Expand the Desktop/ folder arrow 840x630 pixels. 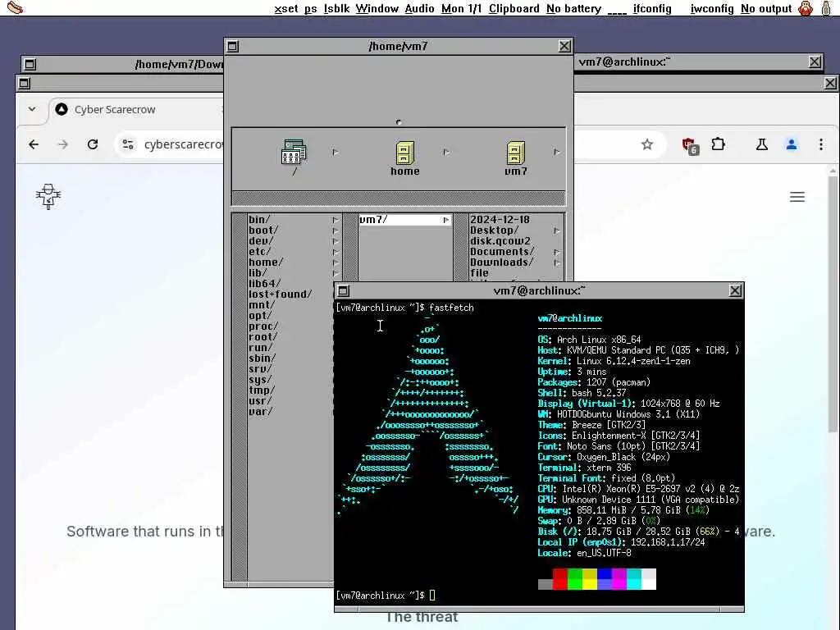click(557, 231)
